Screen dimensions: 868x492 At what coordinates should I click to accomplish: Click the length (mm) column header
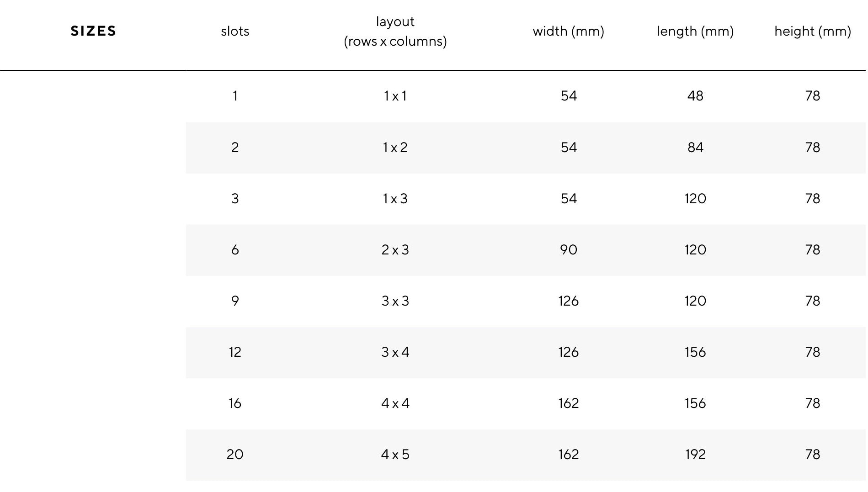[695, 31]
